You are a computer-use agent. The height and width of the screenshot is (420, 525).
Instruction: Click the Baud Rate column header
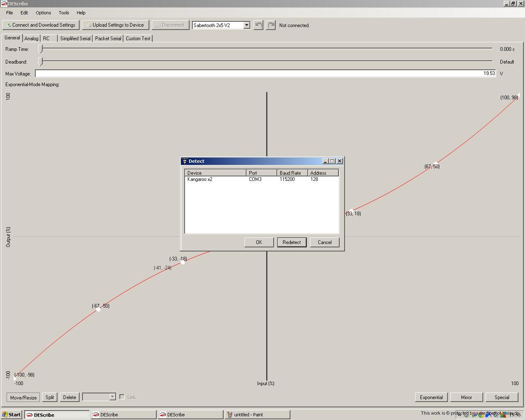pyautogui.click(x=292, y=173)
